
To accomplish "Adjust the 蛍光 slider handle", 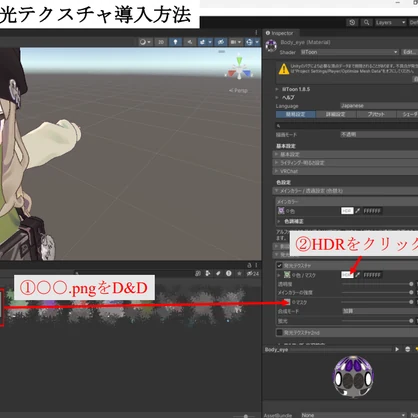I will 411,321.
